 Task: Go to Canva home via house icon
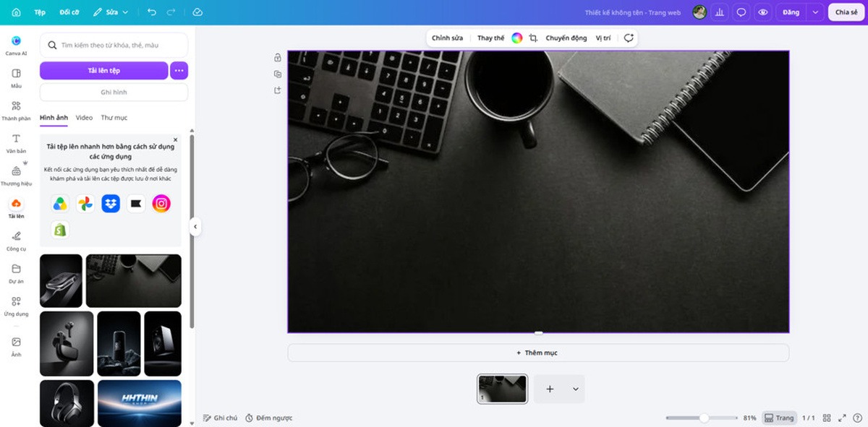pos(16,12)
